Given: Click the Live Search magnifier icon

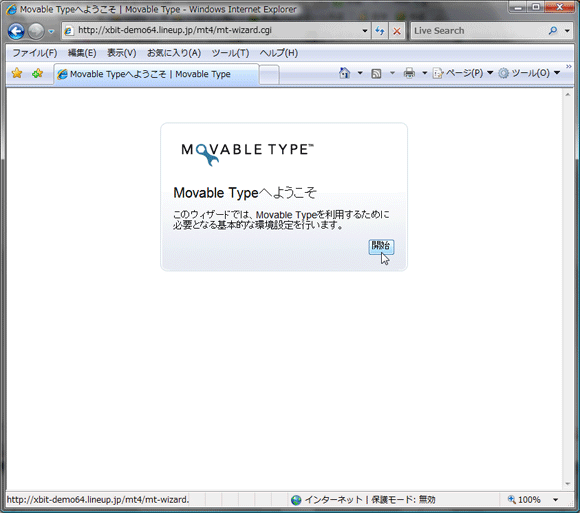Looking at the screenshot, I should (x=553, y=31).
